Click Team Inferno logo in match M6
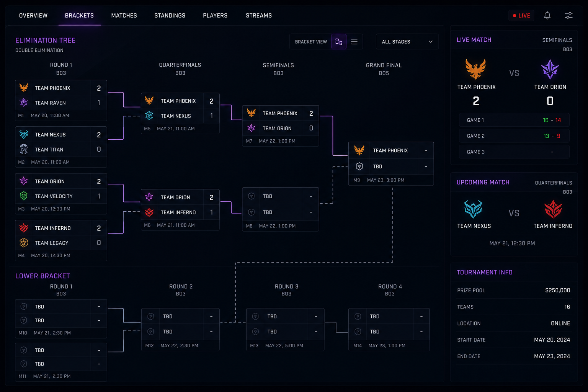 [x=149, y=212]
